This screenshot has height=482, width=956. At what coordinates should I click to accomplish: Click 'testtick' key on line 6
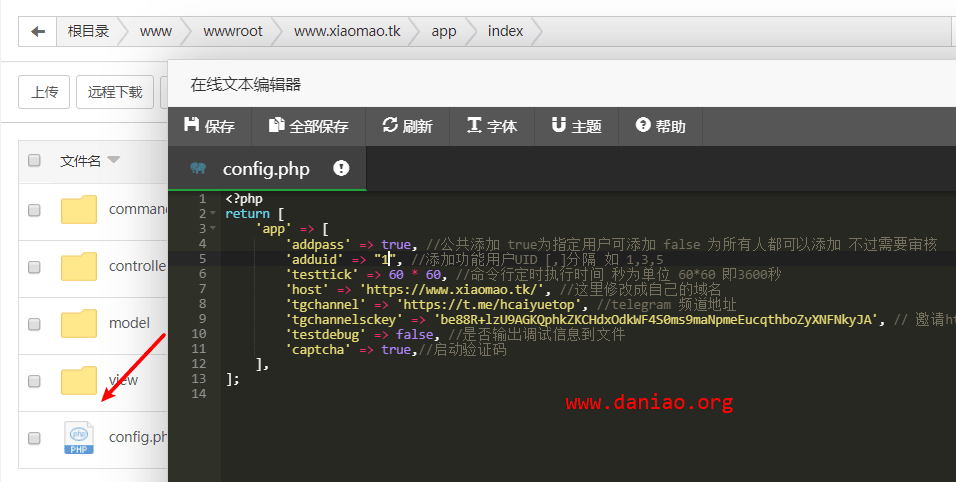click(321, 274)
